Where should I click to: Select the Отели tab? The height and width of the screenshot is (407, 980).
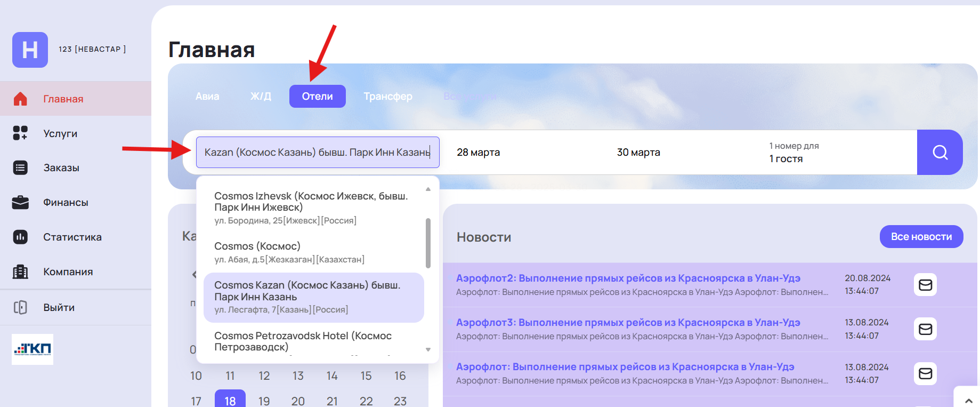point(318,96)
